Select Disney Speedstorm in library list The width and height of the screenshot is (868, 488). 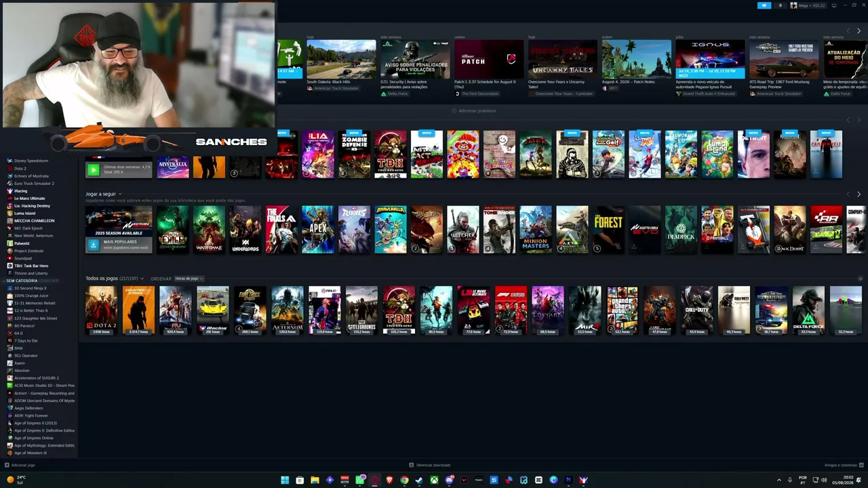(31, 161)
